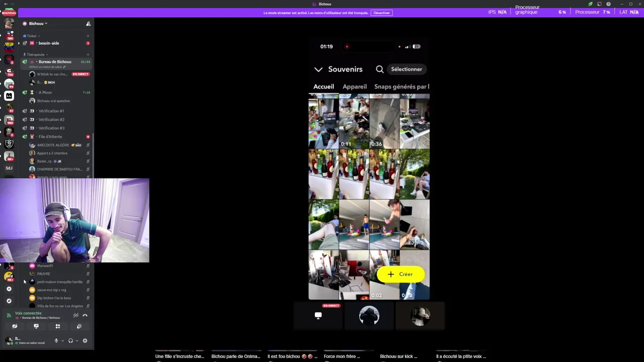This screenshot has width=644, height=362.
Task: Click Définir un statut de salon
Action: [x=47, y=67]
